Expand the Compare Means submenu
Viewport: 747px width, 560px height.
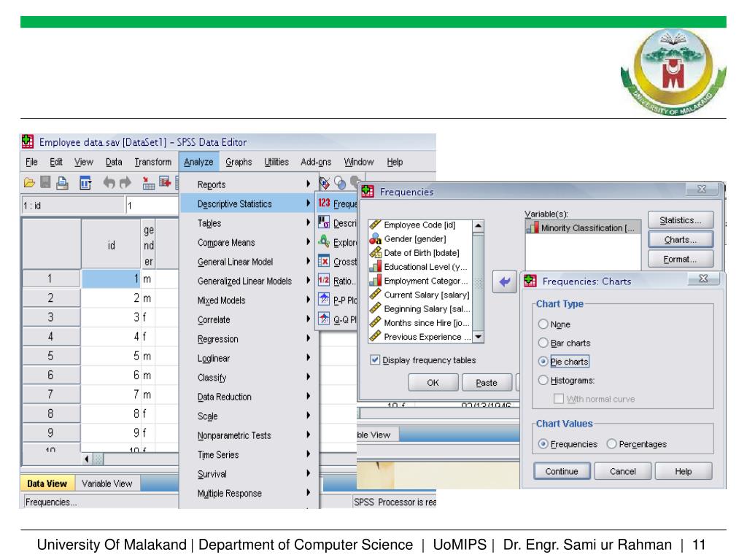(x=249, y=242)
